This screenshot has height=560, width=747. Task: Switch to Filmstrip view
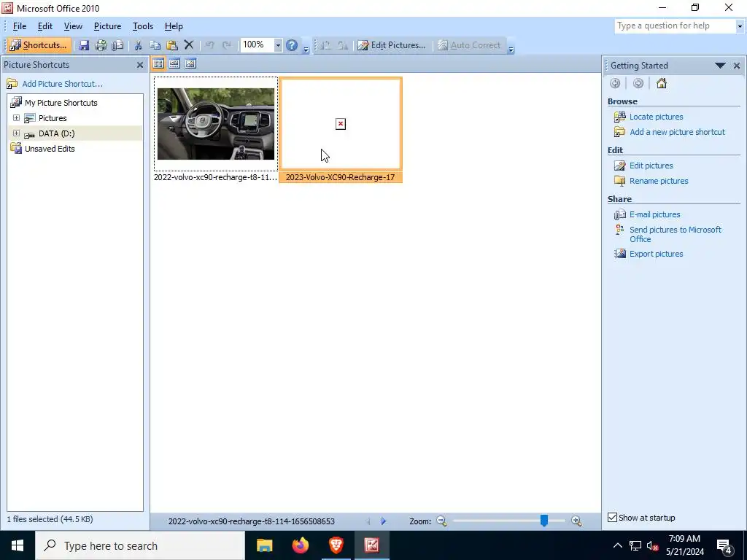[174, 63]
